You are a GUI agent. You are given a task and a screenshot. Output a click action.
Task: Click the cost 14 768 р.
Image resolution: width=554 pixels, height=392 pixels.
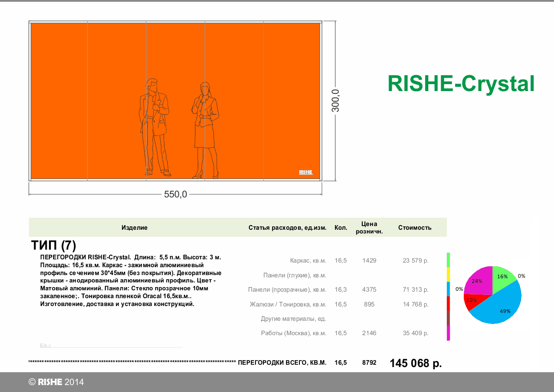click(415, 304)
